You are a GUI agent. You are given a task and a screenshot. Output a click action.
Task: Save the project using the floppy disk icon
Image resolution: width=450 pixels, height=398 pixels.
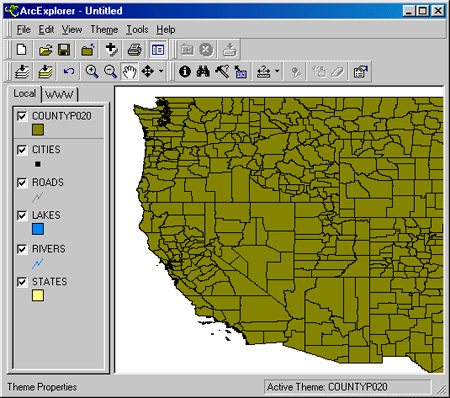[64, 50]
